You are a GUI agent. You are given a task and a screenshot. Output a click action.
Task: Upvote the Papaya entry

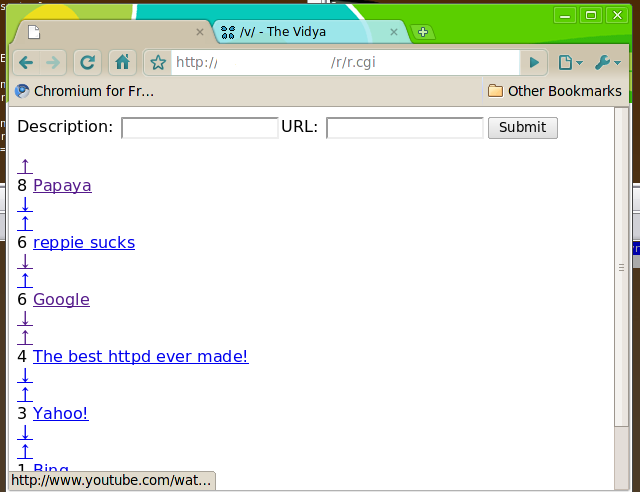click(x=25, y=166)
